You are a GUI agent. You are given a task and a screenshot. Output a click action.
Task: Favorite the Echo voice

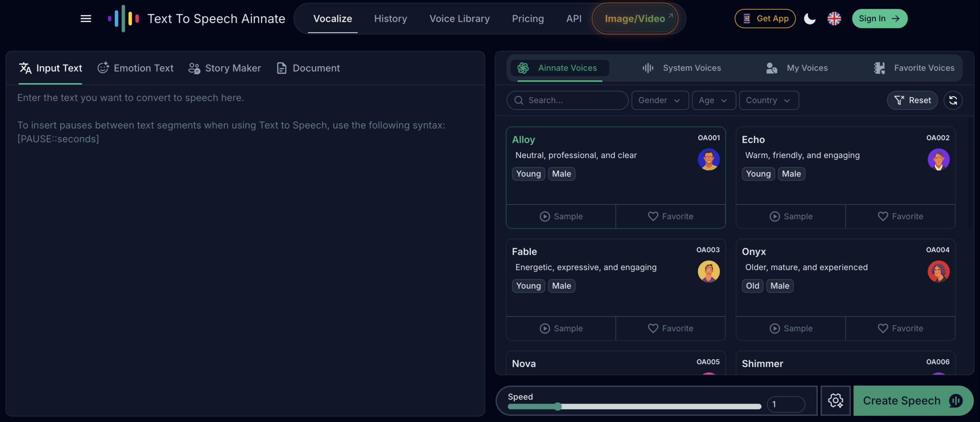point(900,216)
